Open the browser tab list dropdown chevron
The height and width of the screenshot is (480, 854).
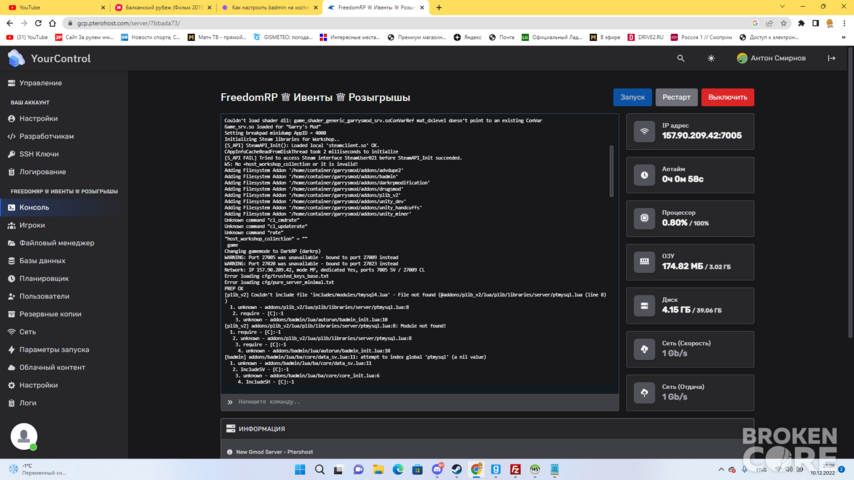(x=782, y=7)
